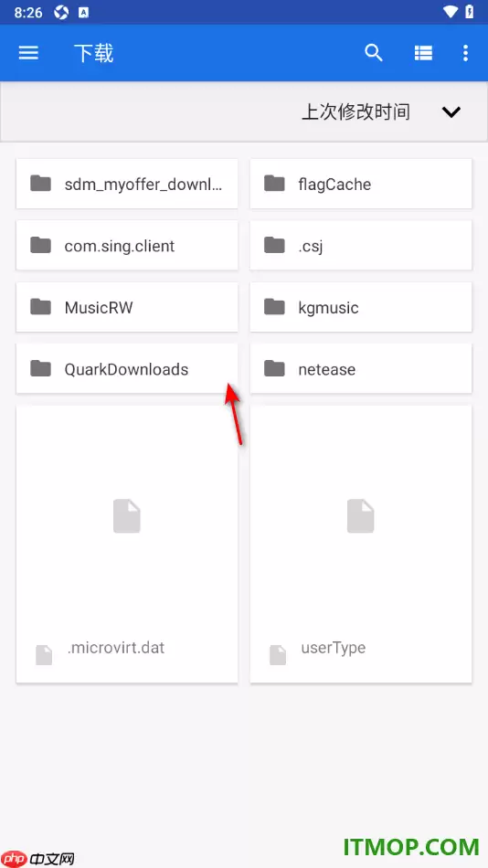Click small file icon beside .microvirt.dat
The width and height of the screenshot is (488, 868).
(44, 655)
